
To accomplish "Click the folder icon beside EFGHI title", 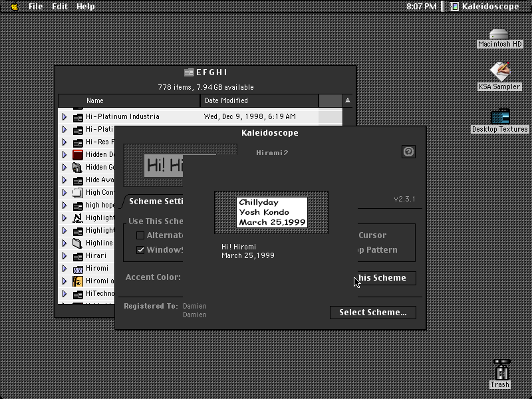I will coord(189,72).
